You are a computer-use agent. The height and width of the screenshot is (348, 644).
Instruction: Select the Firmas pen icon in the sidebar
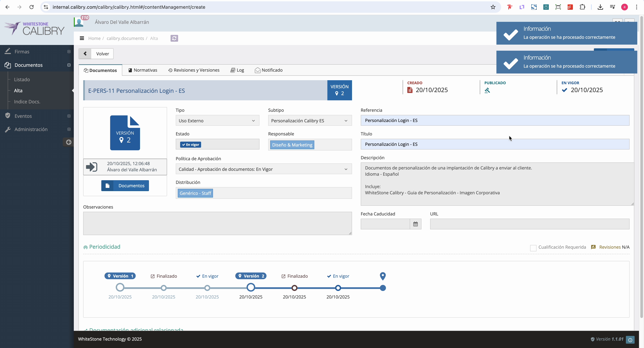pos(8,51)
